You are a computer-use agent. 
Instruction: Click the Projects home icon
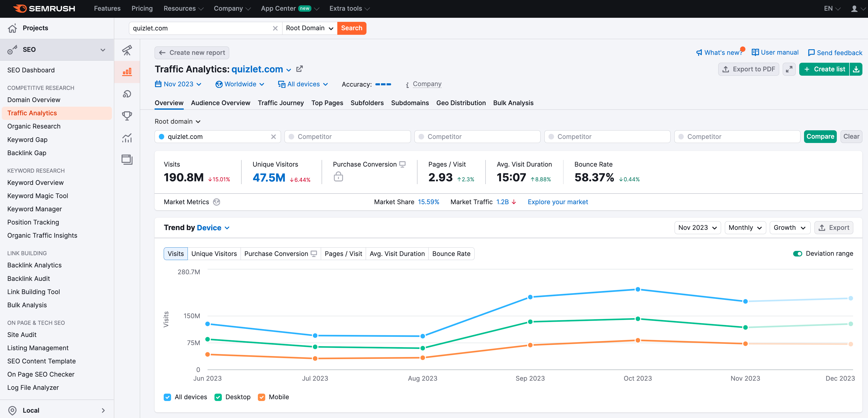[12, 28]
